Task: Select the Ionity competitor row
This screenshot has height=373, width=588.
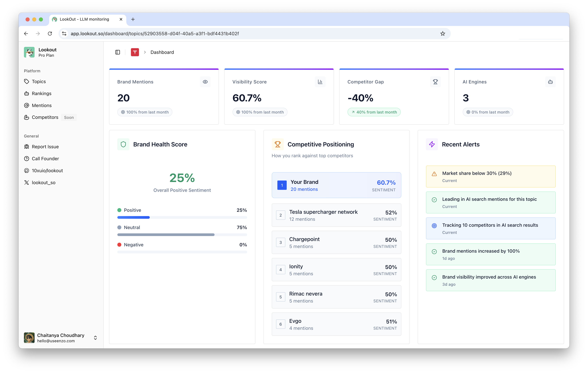Action: [336, 270]
